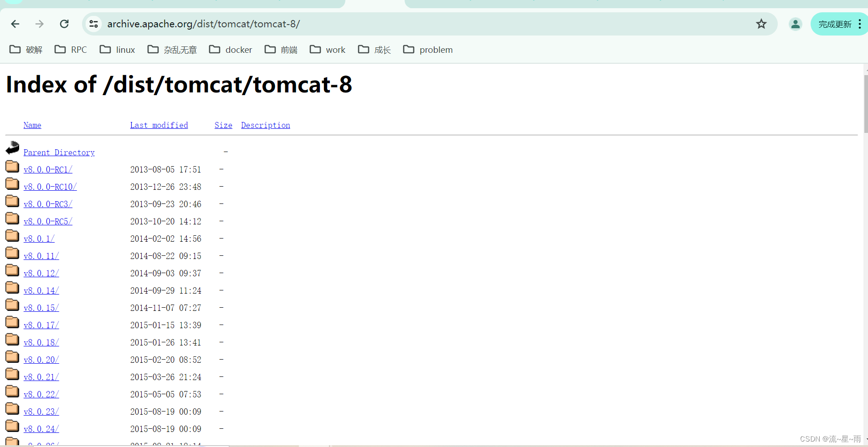The height and width of the screenshot is (447, 868).
Task: Click folder icon beside v8.0.0-RC10/
Action: coord(12,183)
